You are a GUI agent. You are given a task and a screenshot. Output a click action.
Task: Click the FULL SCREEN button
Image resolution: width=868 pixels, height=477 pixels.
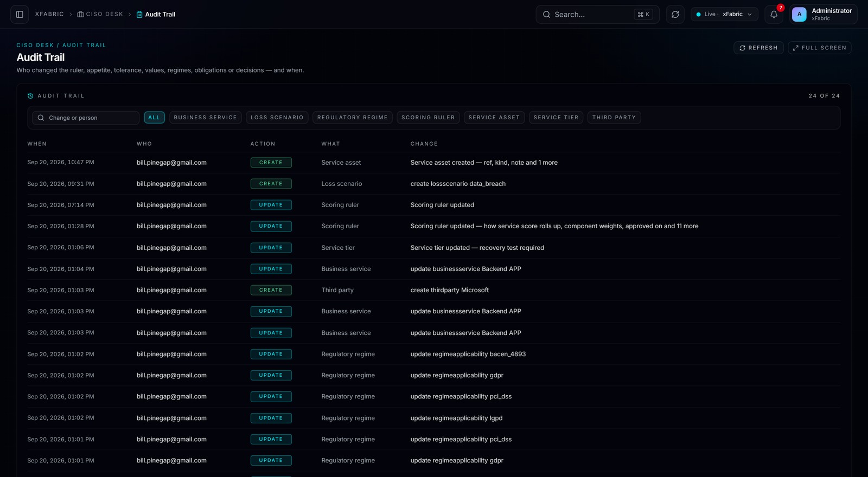point(819,48)
